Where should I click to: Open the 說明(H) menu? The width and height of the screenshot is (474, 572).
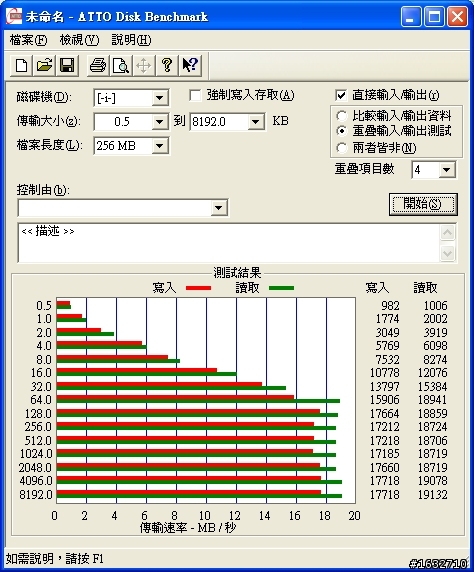(x=131, y=40)
